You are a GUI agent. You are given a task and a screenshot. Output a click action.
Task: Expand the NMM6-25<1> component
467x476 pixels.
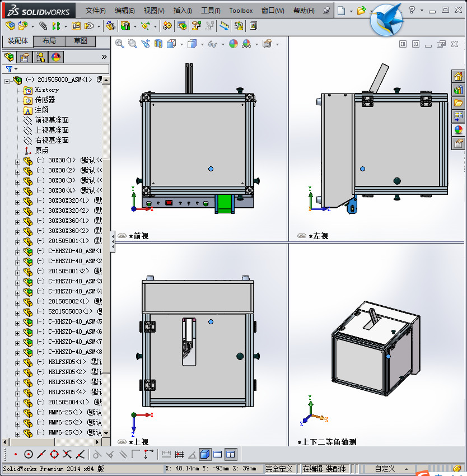coord(17,414)
